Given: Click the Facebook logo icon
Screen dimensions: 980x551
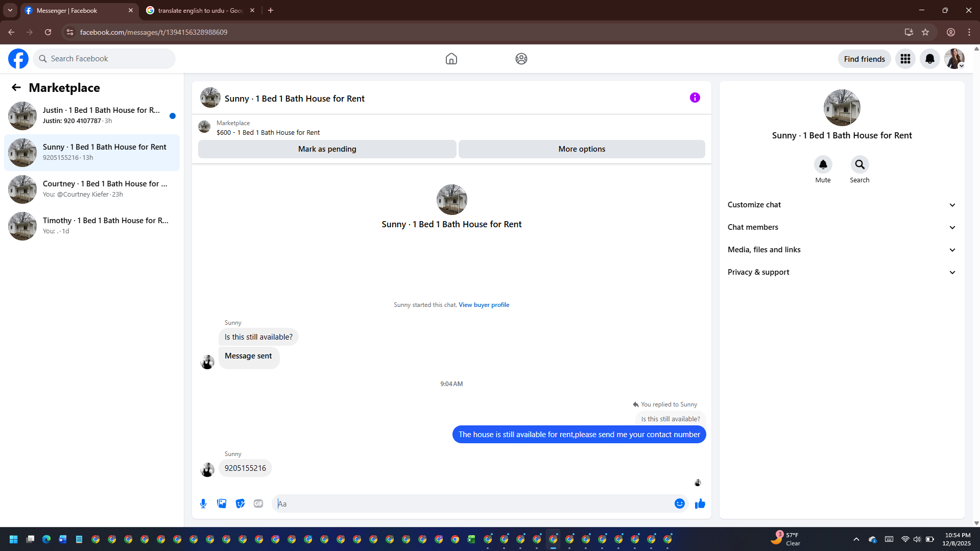Looking at the screenshot, I should pyautogui.click(x=18, y=59).
